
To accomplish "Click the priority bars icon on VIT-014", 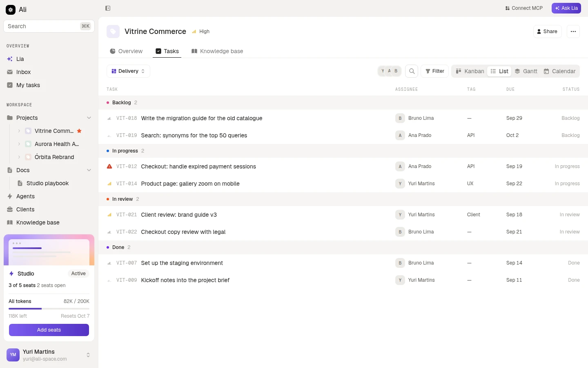I will pyautogui.click(x=109, y=184).
